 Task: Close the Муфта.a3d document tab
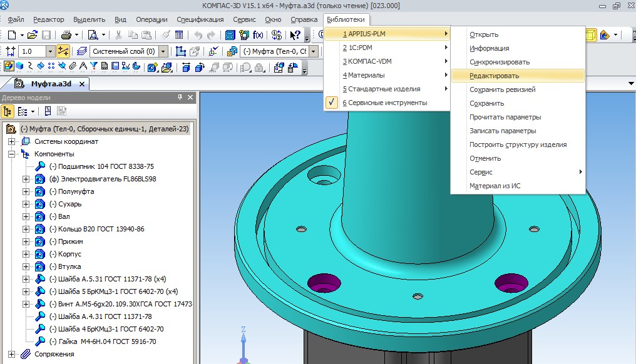point(81,84)
